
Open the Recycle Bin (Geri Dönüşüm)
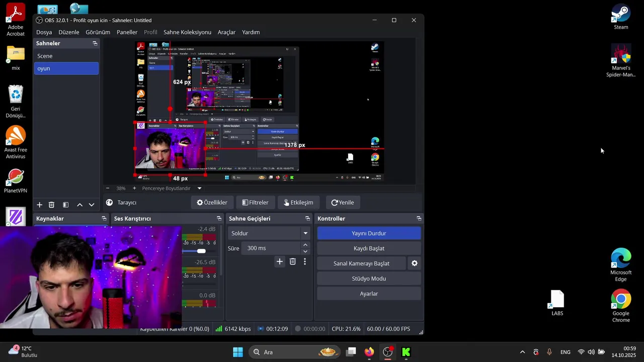[16, 102]
